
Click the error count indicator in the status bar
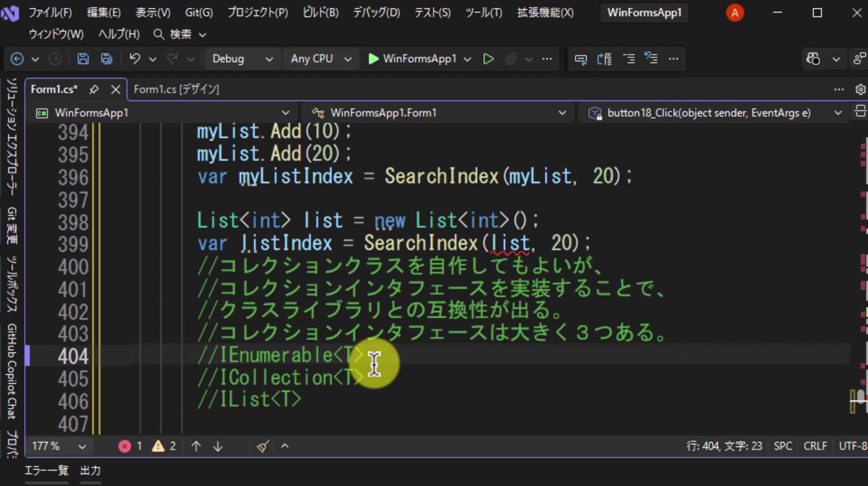tap(131, 446)
